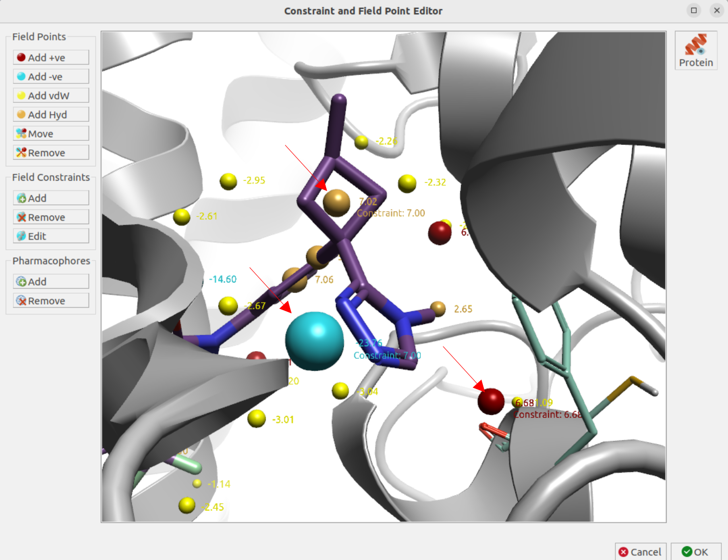
Task: Select the yellow vdW point labeled -2.32
Action: [x=407, y=183]
